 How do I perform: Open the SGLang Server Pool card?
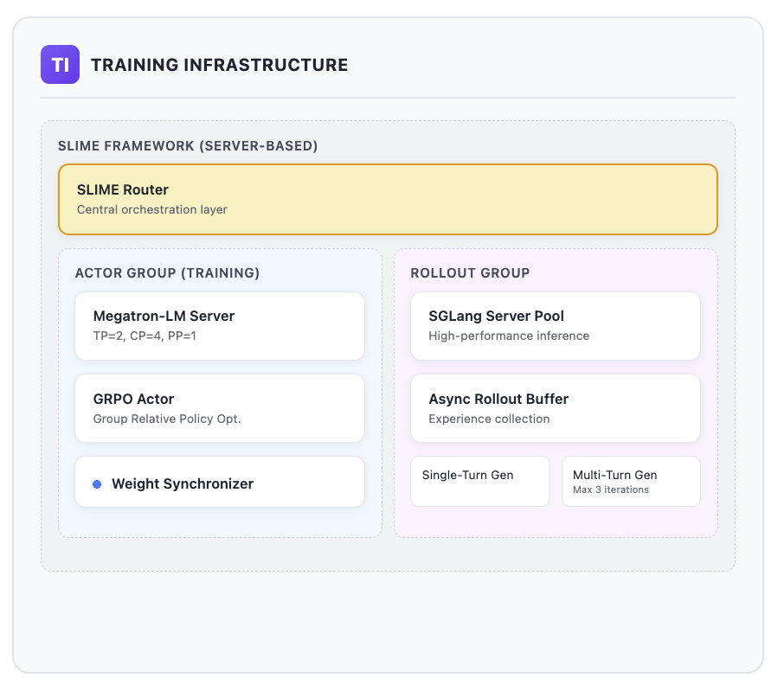pos(555,325)
